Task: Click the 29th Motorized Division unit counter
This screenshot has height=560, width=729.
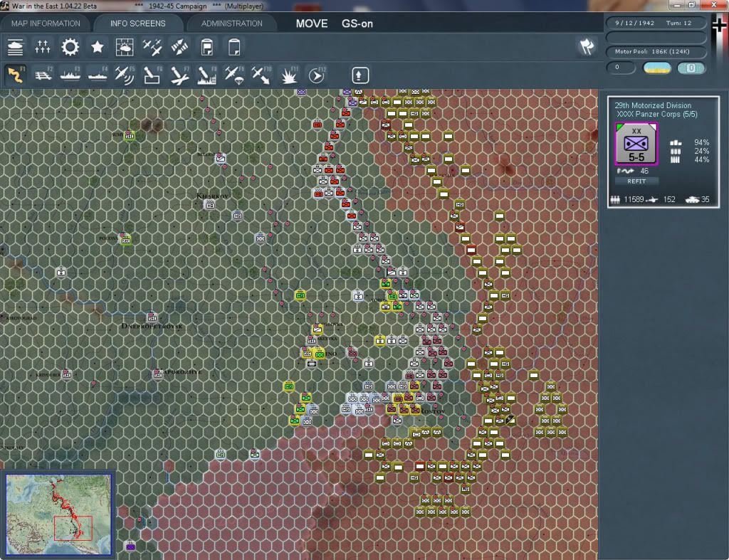Action: (636, 144)
